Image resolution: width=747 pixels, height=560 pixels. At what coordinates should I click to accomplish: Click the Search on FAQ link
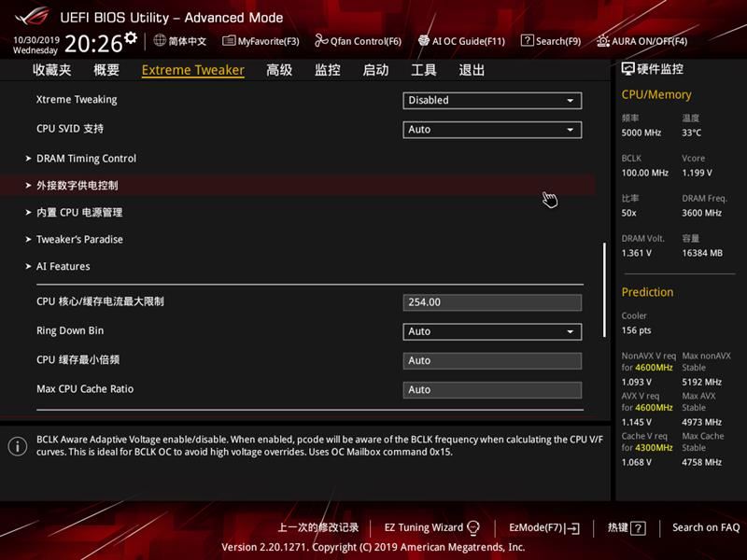706,527
